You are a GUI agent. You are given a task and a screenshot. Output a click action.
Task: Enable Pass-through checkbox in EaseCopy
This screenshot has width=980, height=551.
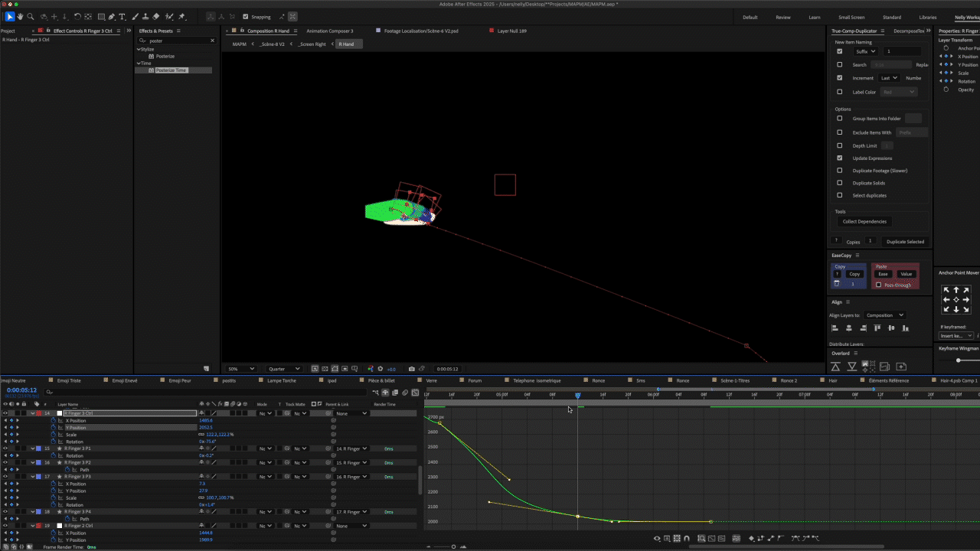tap(878, 285)
